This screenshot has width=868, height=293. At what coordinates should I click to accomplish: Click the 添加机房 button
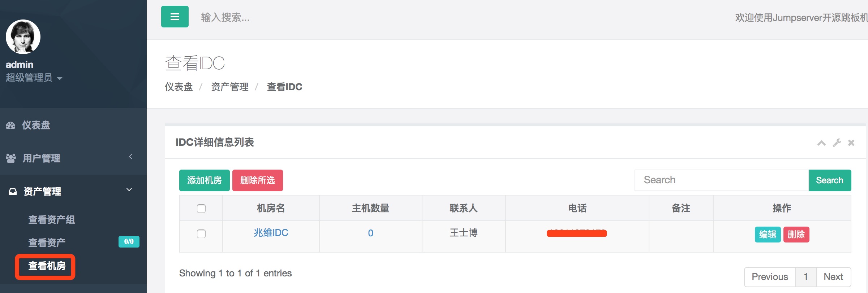click(x=204, y=180)
